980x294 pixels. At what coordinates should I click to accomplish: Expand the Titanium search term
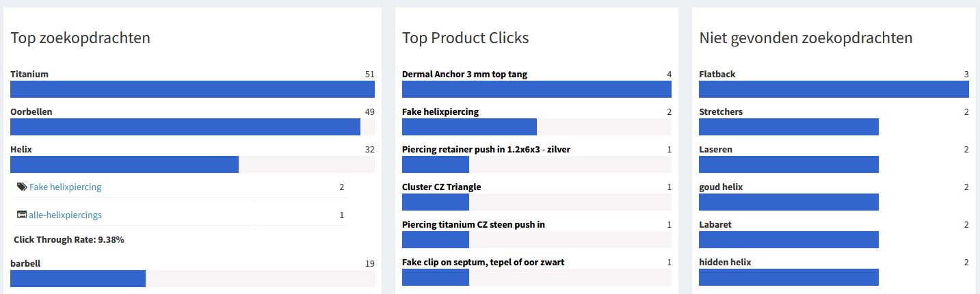pyautogui.click(x=29, y=74)
